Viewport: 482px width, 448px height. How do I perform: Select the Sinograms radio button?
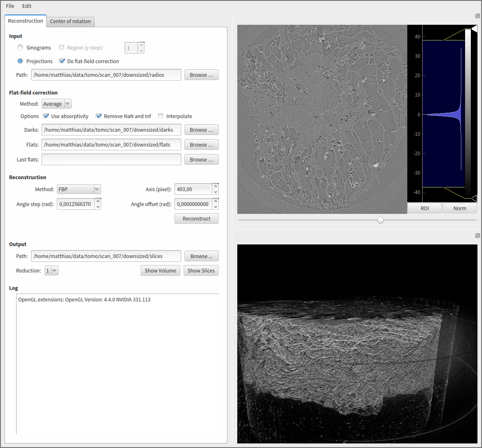point(20,48)
